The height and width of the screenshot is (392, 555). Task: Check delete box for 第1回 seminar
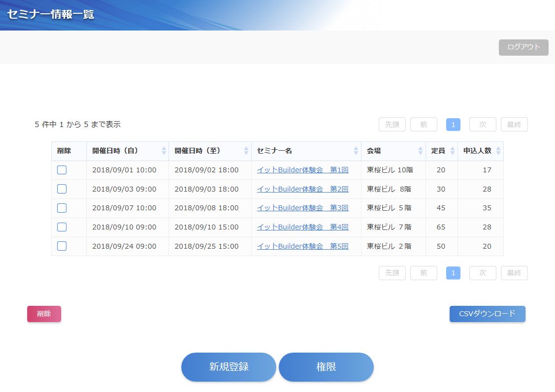[62, 170]
